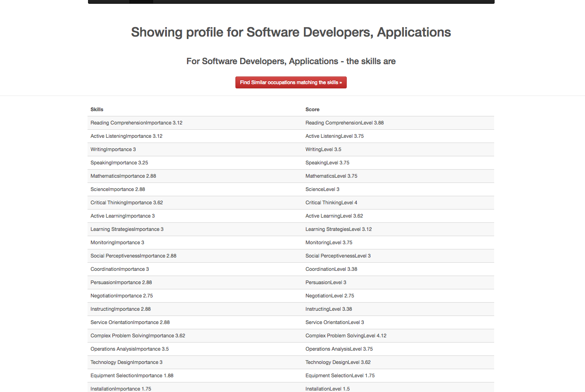This screenshot has height=392, width=585.
Task: Select the Active LearningImportance 3 cell
Action: (195, 216)
